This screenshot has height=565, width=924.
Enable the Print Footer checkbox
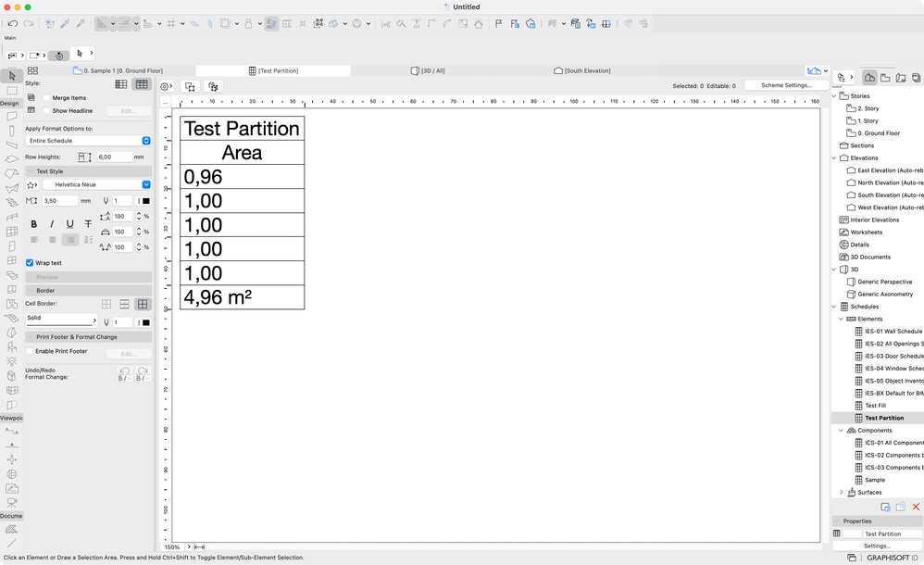tap(30, 351)
